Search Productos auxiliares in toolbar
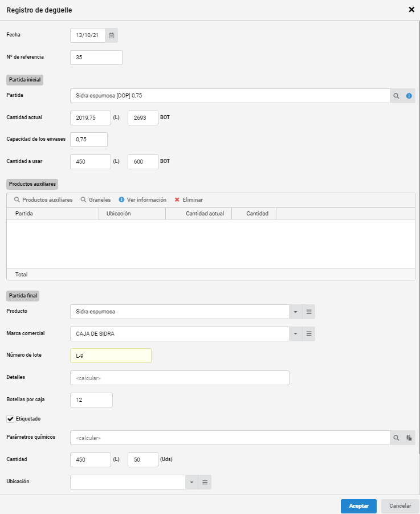Viewport: 420px width, 514px height. point(43,199)
